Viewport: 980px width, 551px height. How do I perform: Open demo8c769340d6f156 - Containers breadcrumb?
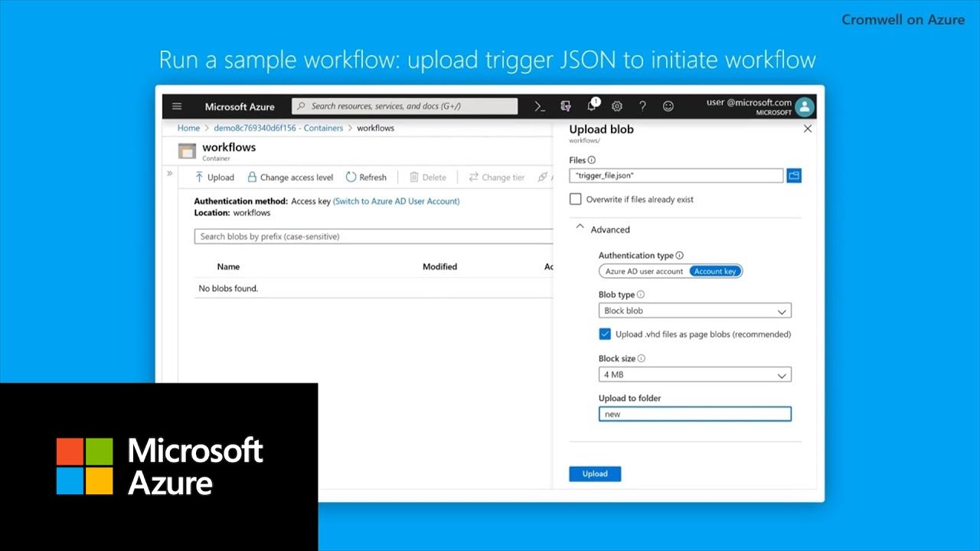click(x=279, y=128)
